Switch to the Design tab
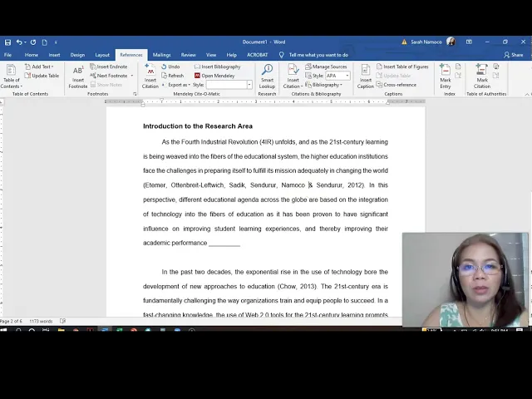Image resolution: width=532 pixels, height=399 pixels. [77, 55]
